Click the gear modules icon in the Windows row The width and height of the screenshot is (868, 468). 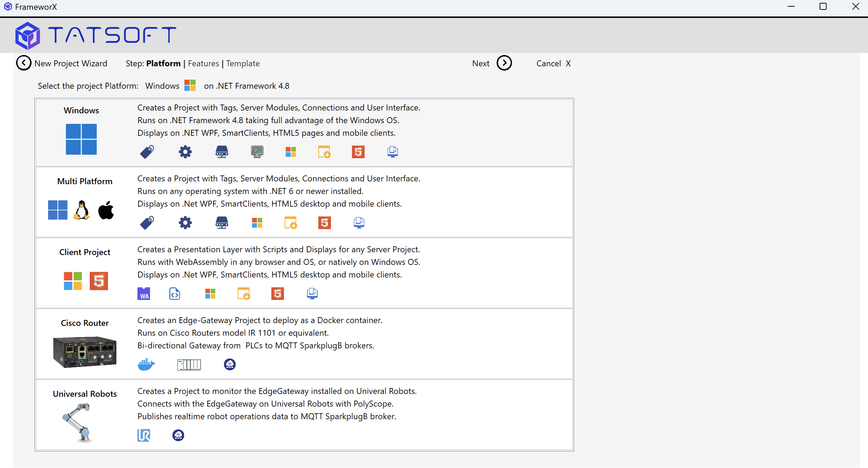(185, 152)
